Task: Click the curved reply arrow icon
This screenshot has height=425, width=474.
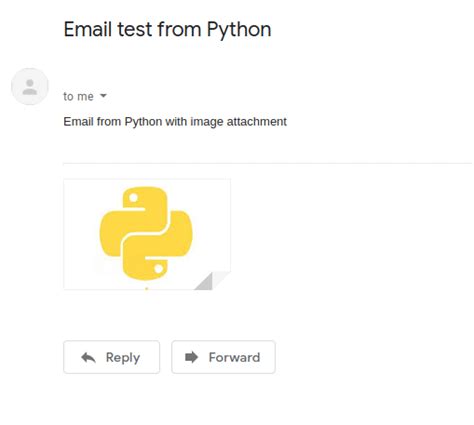Action: click(88, 358)
